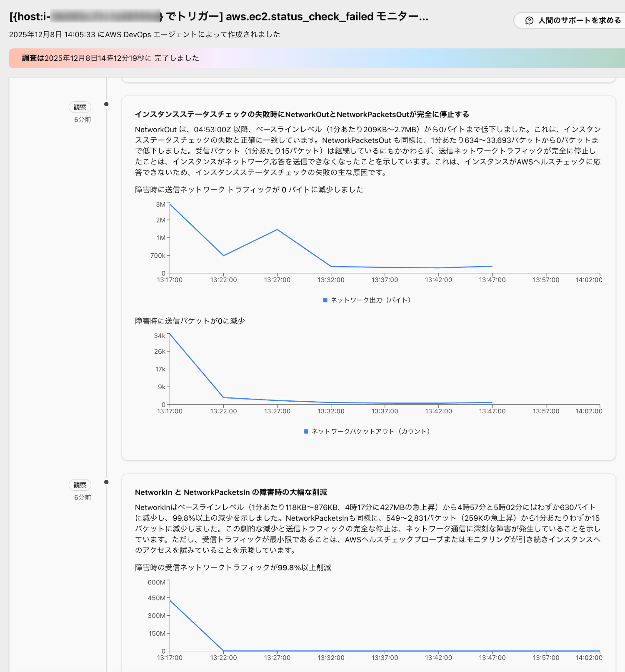Click the 600M axis label
Image resolution: width=625 pixels, height=672 pixels.
coord(157,582)
